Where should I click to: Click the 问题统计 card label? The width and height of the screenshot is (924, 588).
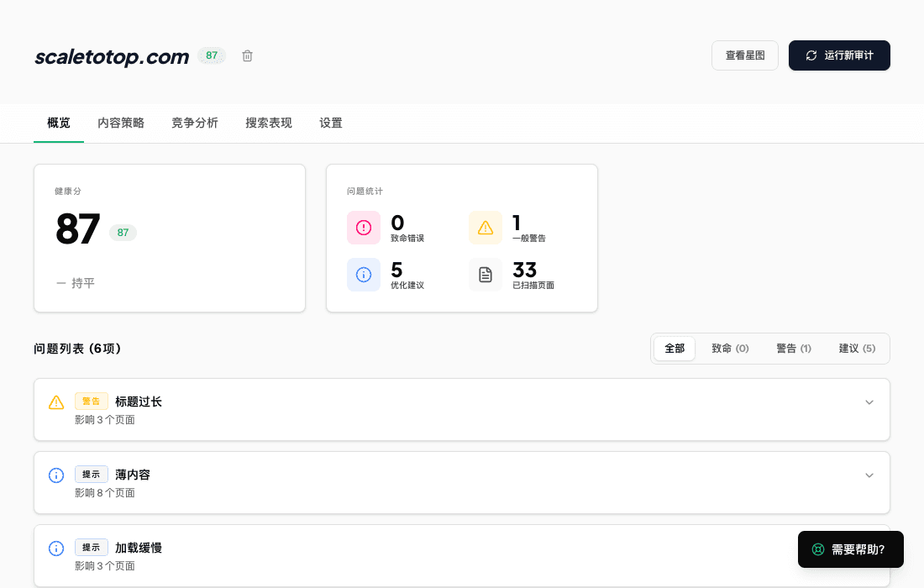tap(365, 191)
